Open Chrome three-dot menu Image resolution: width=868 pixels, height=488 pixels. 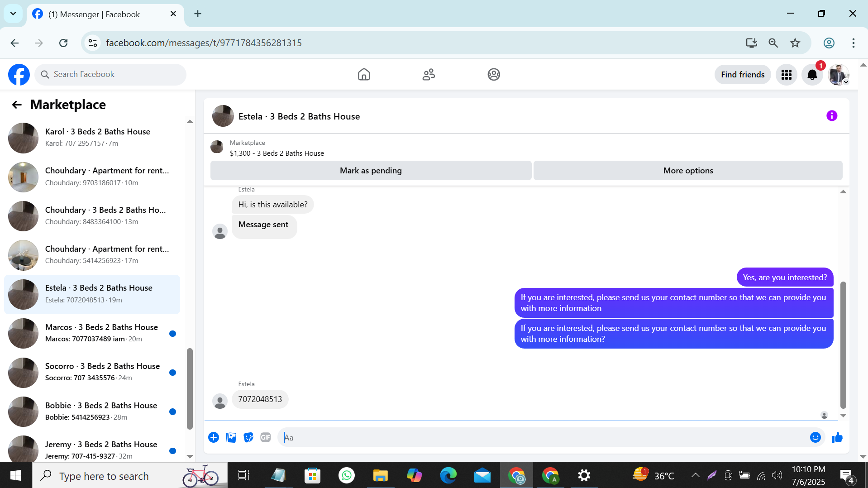coord(853,43)
